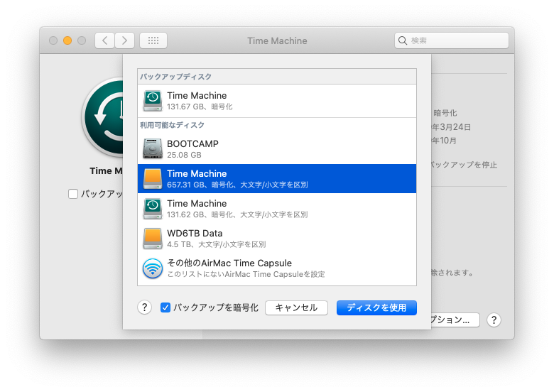Screen dimensions: 554x392
Task: Toggle the バックアップを暗号化 checkbox
Action: (165, 307)
